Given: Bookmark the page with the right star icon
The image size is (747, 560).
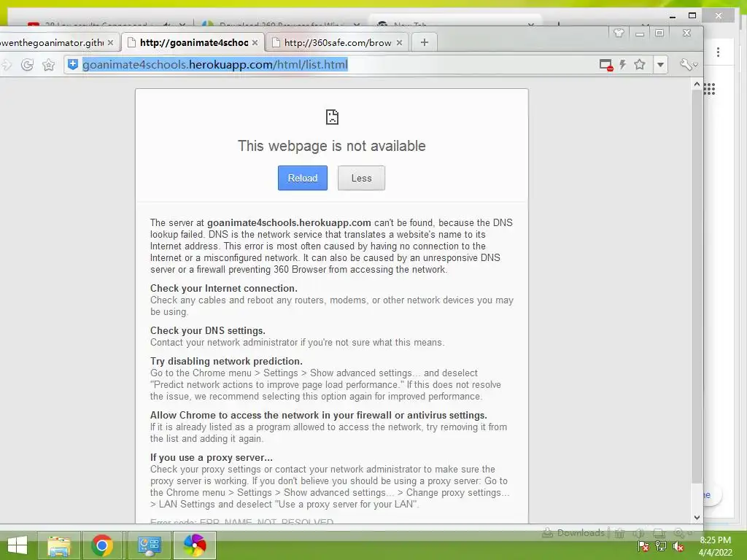Looking at the screenshot, I should 639,65.
